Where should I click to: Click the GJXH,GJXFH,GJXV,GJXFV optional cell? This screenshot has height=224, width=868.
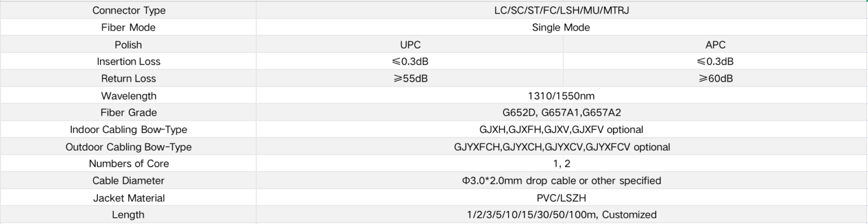click(x=562, y=130)
